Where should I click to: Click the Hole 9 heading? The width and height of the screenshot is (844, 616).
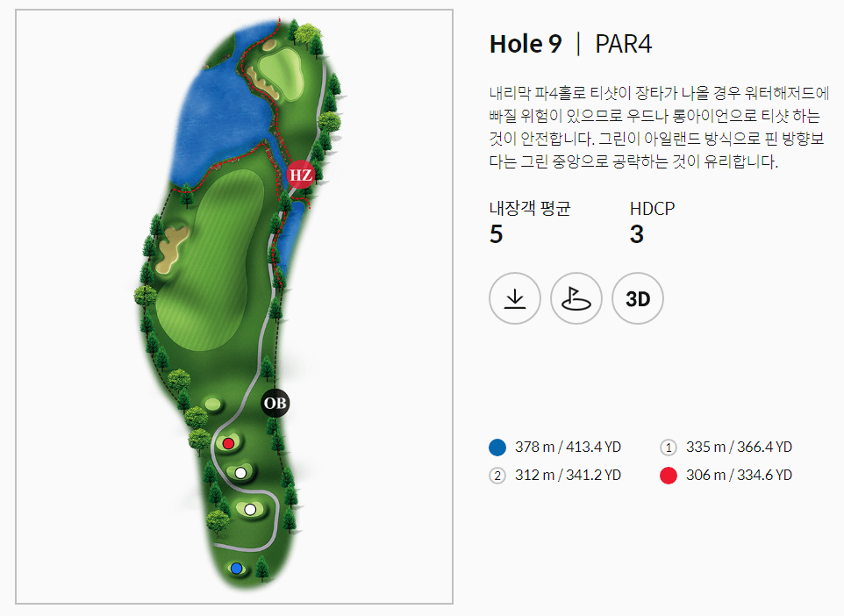click(526, 43)
